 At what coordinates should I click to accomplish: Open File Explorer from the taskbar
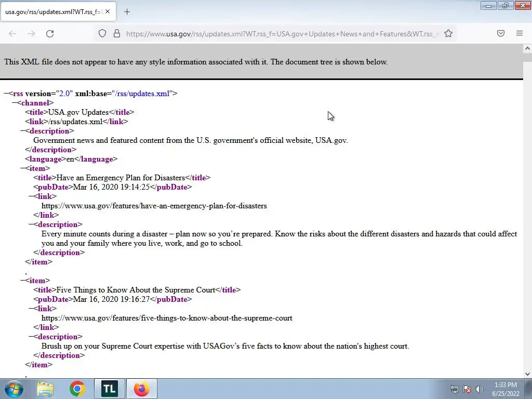pyautogui.click(x=45, y=389)
